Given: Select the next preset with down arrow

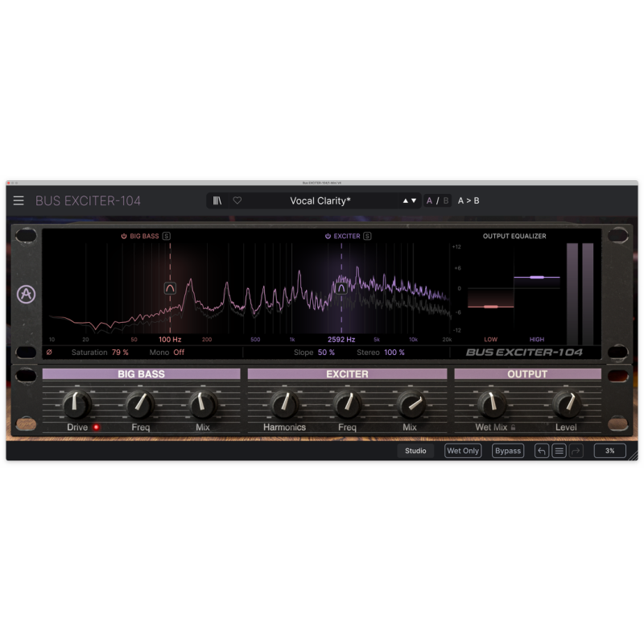Looking at the screenshot, I should [414, 200].
